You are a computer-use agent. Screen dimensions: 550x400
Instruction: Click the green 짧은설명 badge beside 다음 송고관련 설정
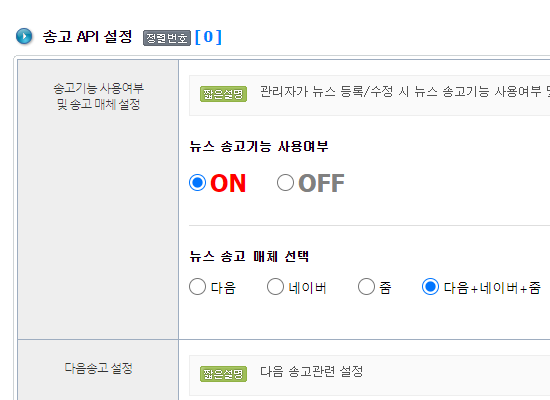pos(223,374)
